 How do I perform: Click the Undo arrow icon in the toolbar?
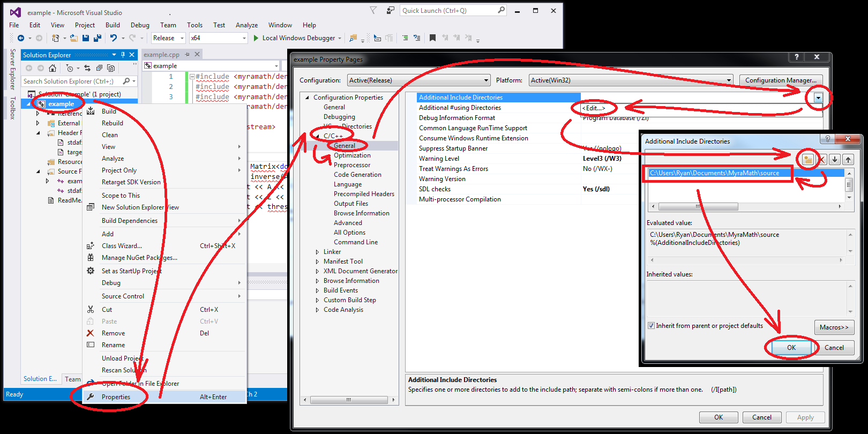tap(114, 38)
